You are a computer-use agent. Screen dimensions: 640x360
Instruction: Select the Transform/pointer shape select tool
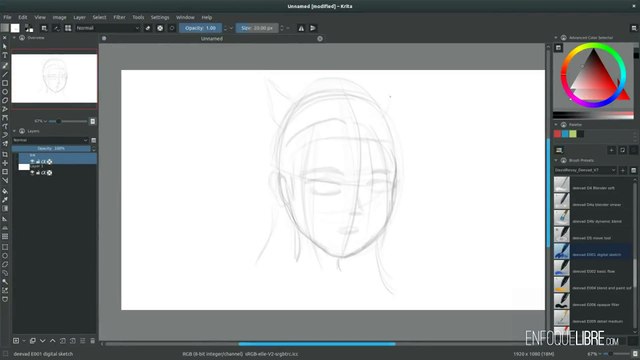click(x=5, y=46)
